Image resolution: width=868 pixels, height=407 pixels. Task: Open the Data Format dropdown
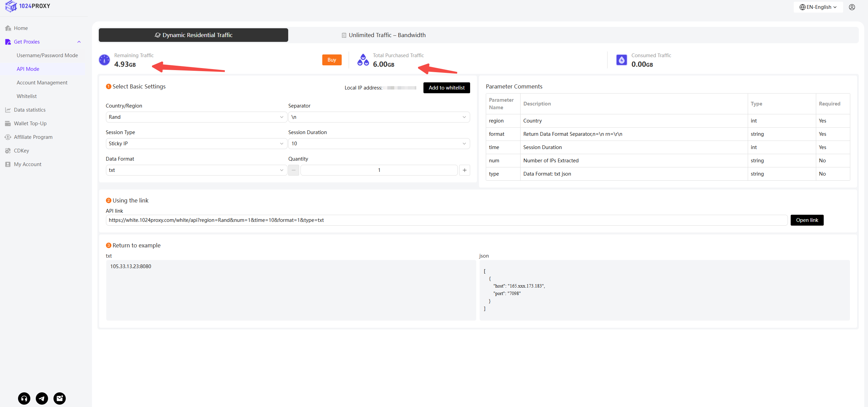point(196,170)
